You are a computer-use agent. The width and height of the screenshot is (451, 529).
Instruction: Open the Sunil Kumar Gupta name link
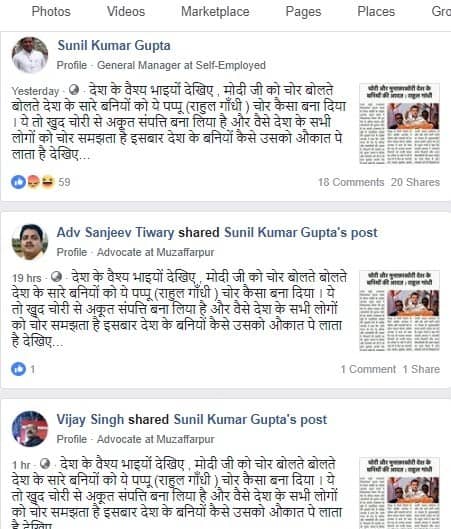(114, 46)
